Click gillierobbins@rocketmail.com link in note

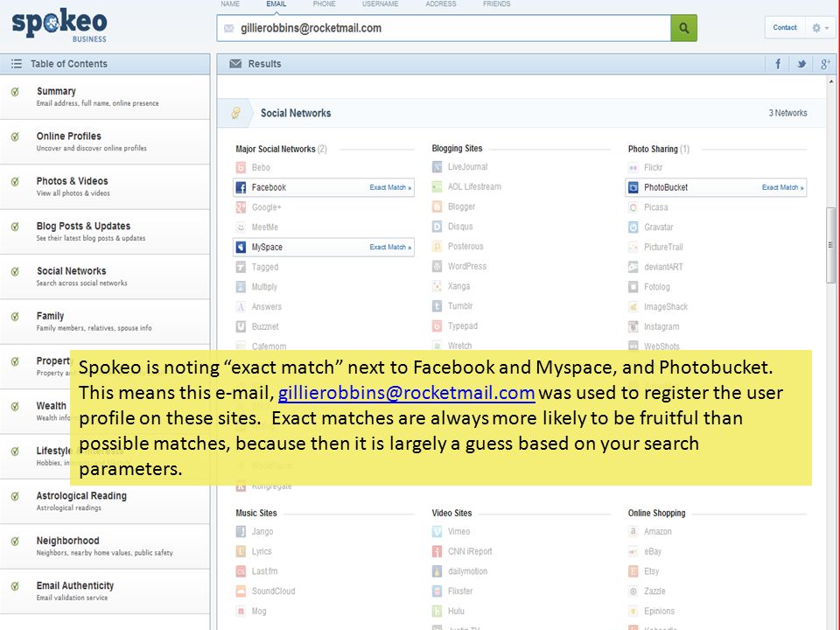[x=406, y=393]
